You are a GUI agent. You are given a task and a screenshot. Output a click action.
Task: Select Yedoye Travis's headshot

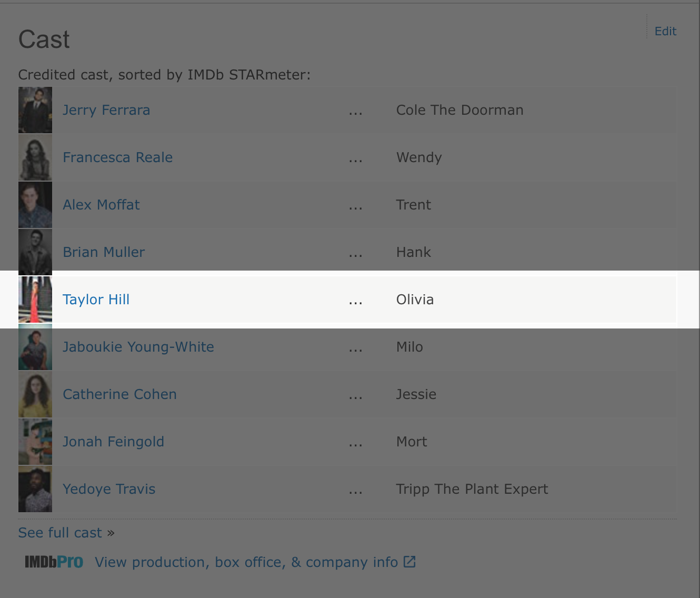pos(35,489)
